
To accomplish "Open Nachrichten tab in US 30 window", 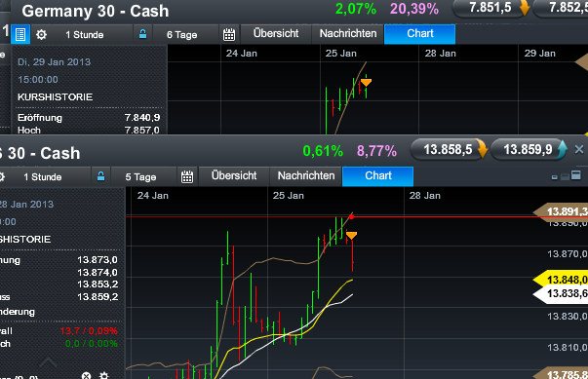I will point(306,176).
